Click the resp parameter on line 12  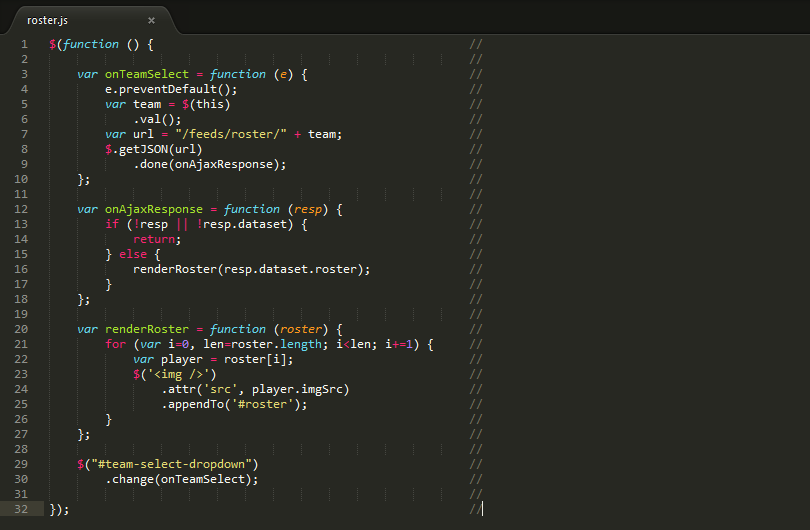pyautogui.click(x=308, y=209)
